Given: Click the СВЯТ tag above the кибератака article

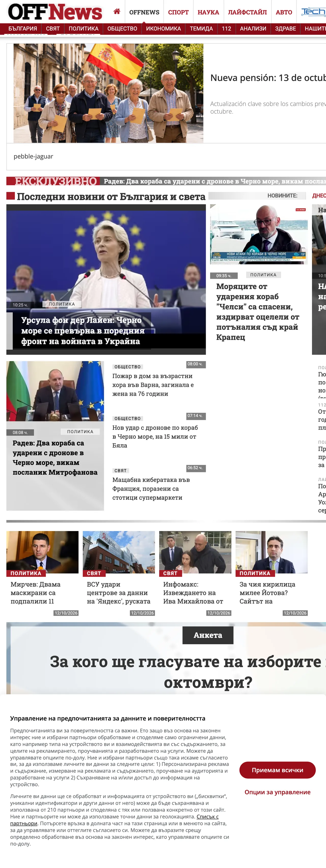Looking at the screenshot, I should point(120,471).
